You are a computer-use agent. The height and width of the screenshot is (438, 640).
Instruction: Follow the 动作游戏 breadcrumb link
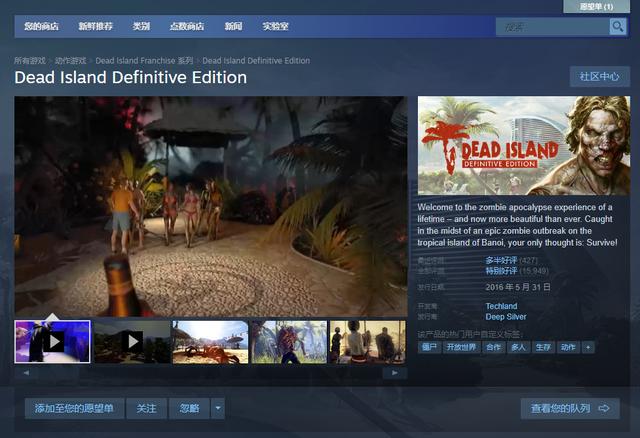(x=71, y=61)
